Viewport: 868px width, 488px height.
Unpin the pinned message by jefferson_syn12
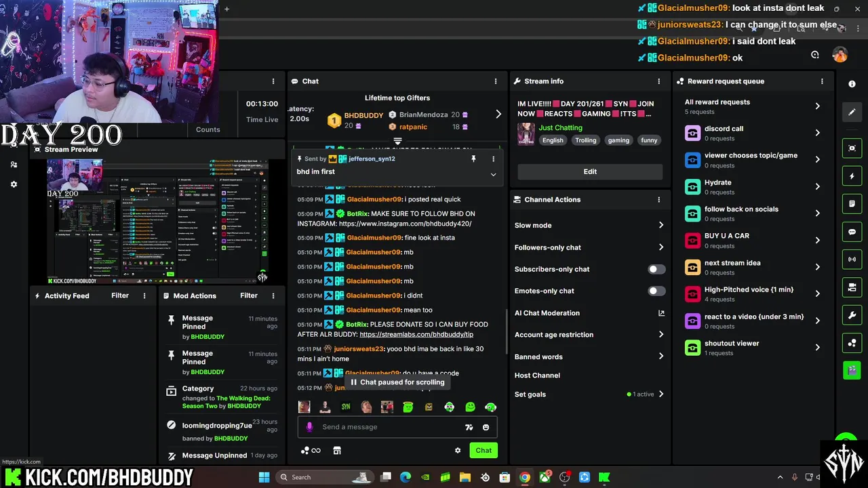pyautogui.click(x=473, y=159)
